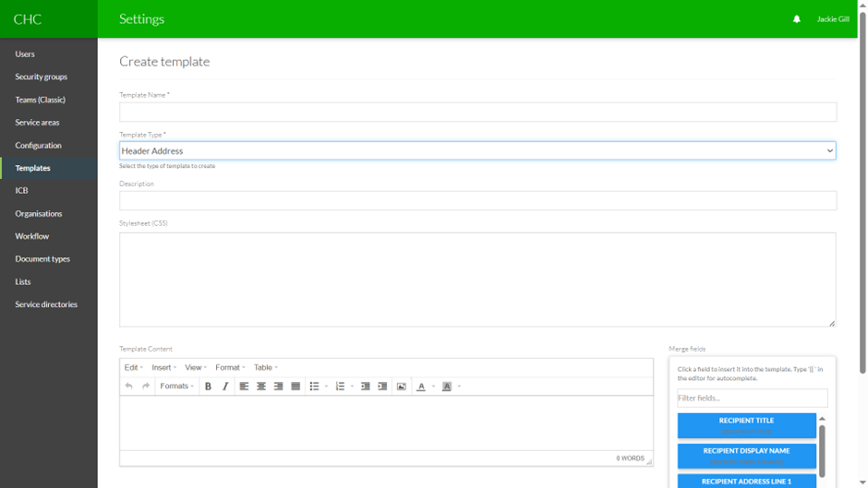The width and height of the screenshot is (868, 488).
Task: Click the Filter fields search box
Action: [752, 399]
